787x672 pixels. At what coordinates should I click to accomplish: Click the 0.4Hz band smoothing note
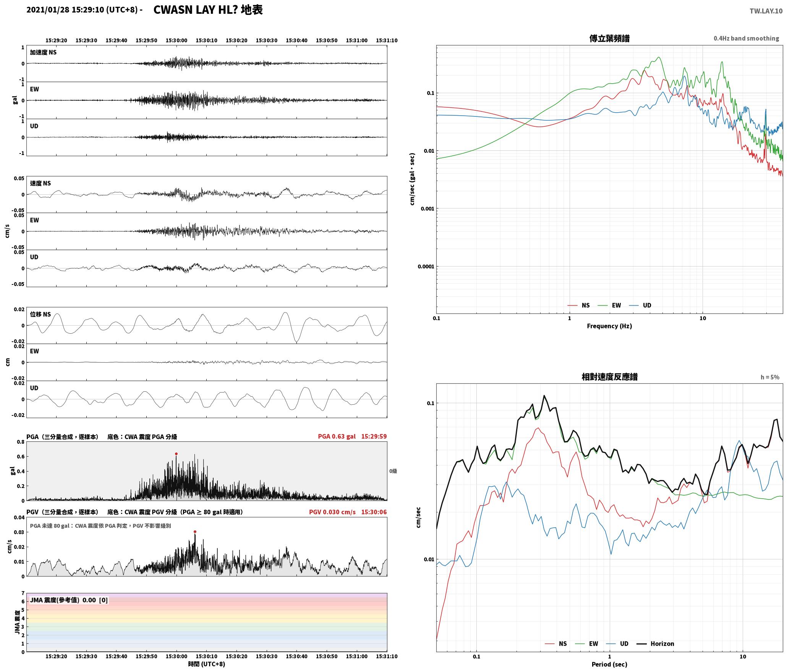(x=746, y=39)
